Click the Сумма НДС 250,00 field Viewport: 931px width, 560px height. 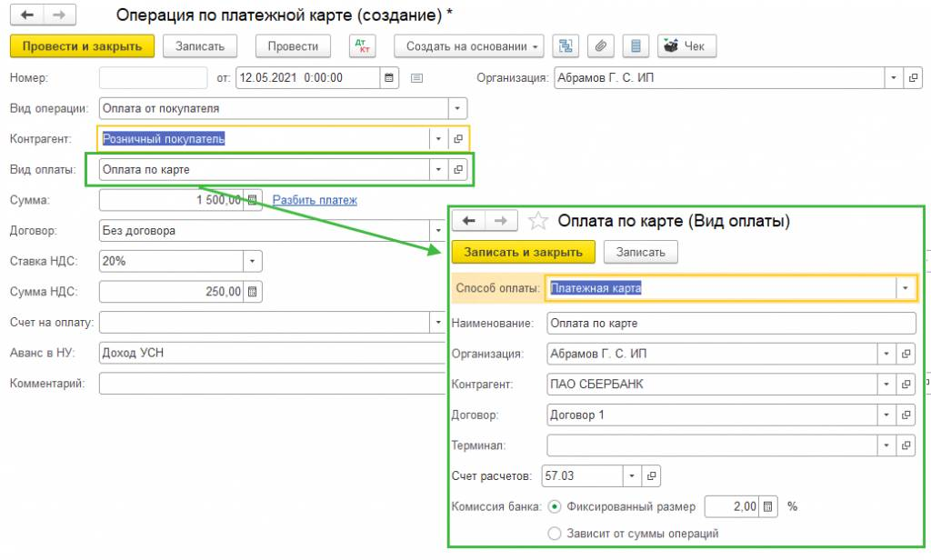coord(171,292)
